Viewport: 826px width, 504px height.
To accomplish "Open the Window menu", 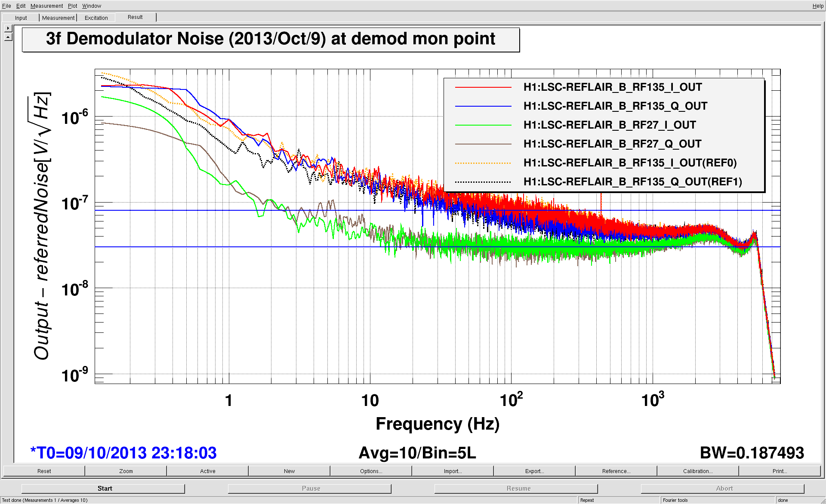I will point(92,6).
